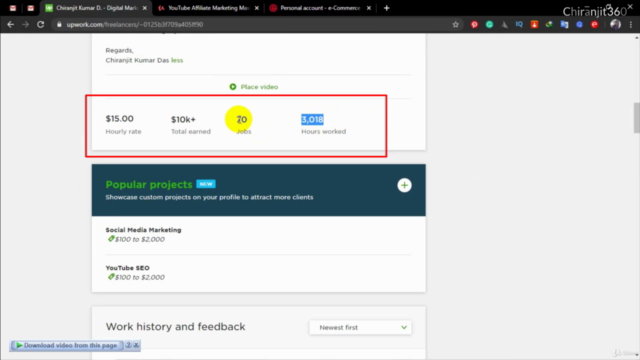Open the Social Media Marketing project
The image size is (640, 360).
click(x=143, y=230)
